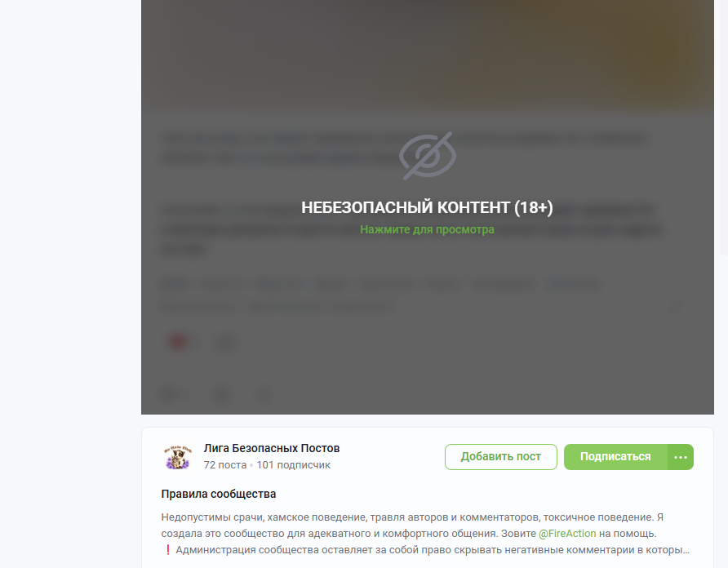Click the blurred cover image of hidden post

(427, 55)
